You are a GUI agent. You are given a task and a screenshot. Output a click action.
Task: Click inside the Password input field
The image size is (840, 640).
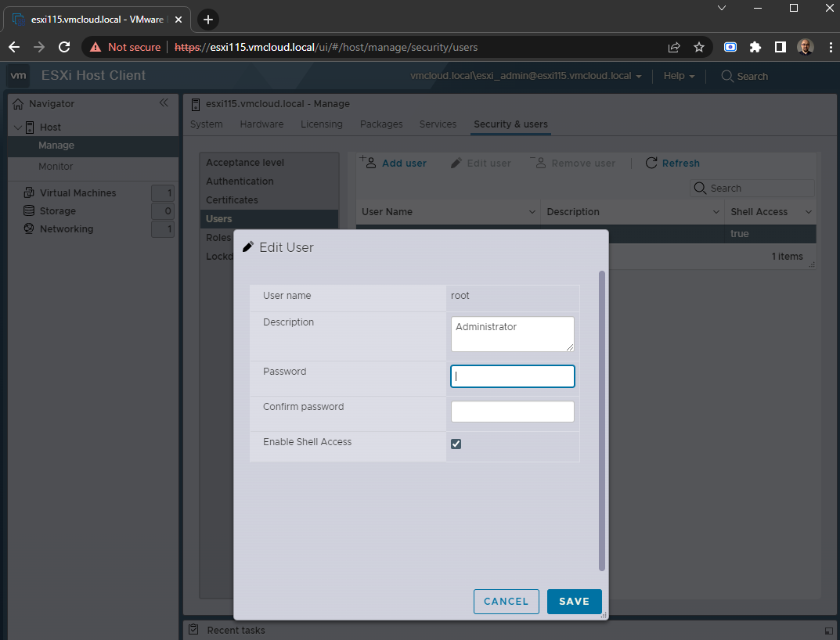[512, 376]
